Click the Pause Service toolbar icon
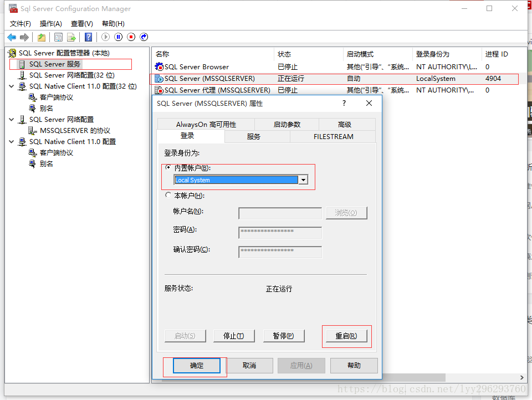Viewport: 532px width, 400px height. [x=119, y=37]
